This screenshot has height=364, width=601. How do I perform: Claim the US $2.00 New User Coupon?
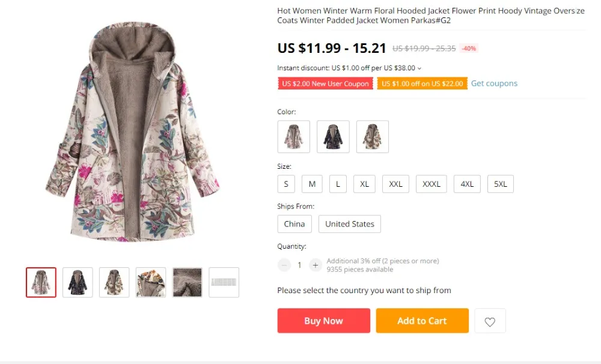(x=325, y=83)
